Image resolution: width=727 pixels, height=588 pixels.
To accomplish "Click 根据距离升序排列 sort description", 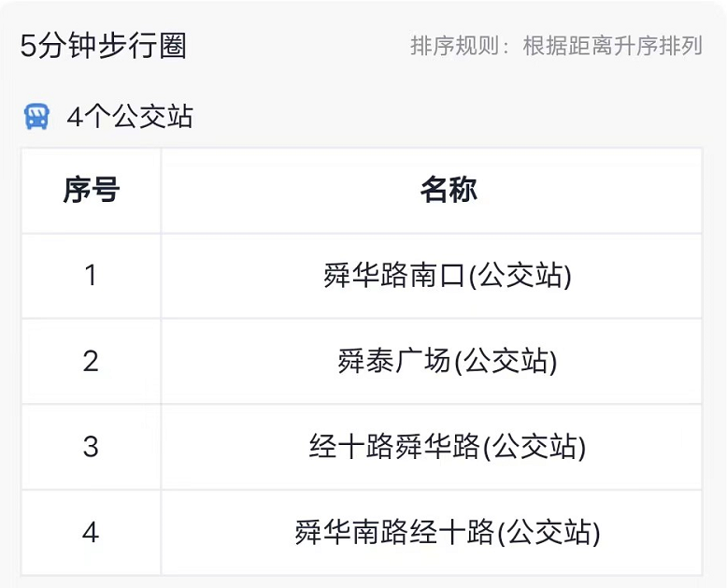I will point(612,46).
